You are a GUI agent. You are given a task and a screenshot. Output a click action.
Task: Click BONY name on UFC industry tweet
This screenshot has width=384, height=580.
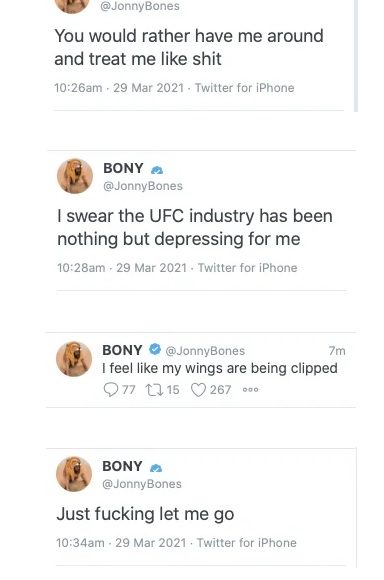pyautogui.click(x=123, y=168)
